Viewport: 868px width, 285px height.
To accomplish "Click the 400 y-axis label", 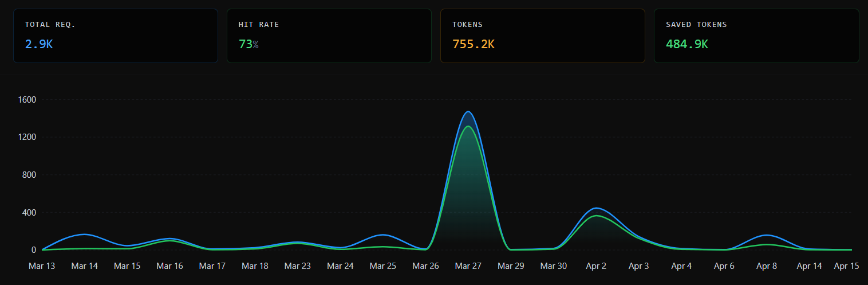I will click(x=30, y=213).
